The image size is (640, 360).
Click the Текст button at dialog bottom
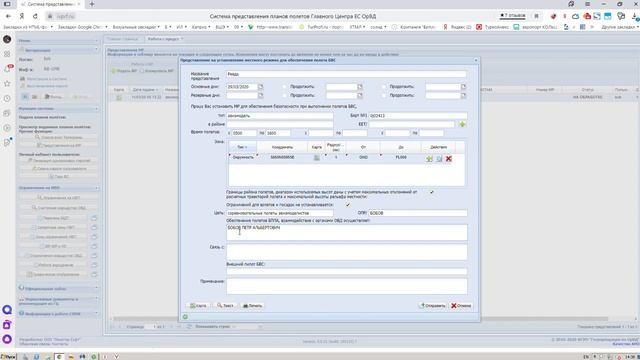[x=225, y=305]
